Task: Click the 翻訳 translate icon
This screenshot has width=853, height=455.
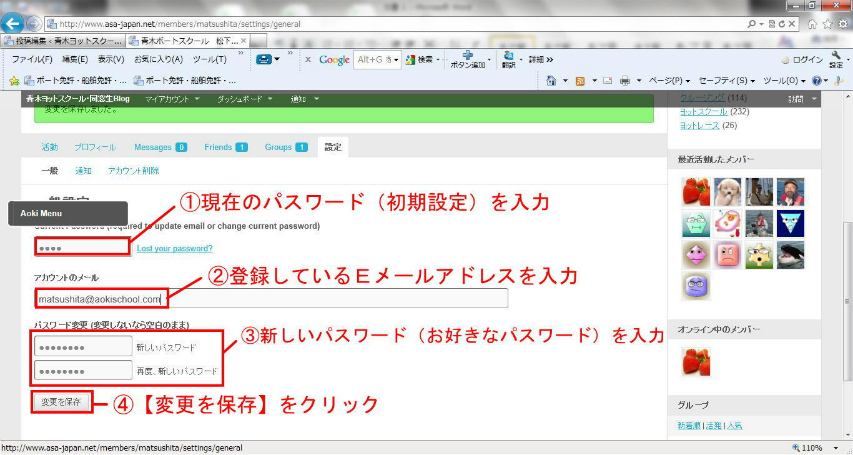Action: (x=509, y=55)
